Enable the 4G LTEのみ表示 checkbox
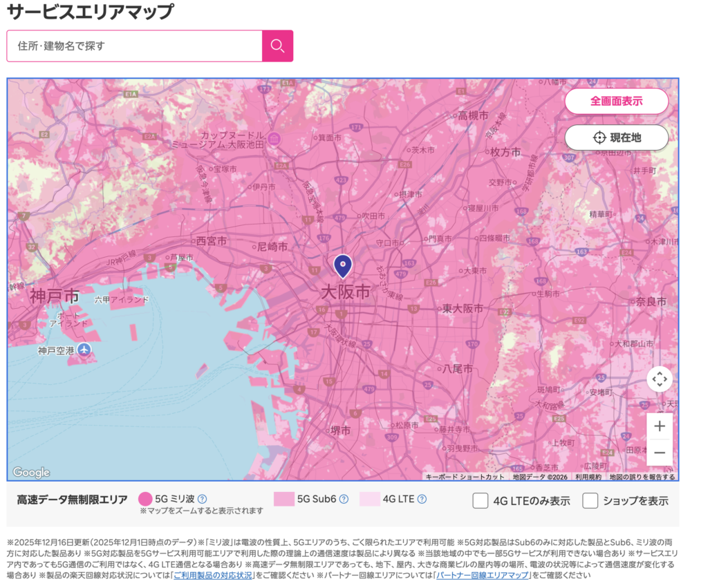The height and width of the screenshot is (588, 708). click(x=481, y=501)
